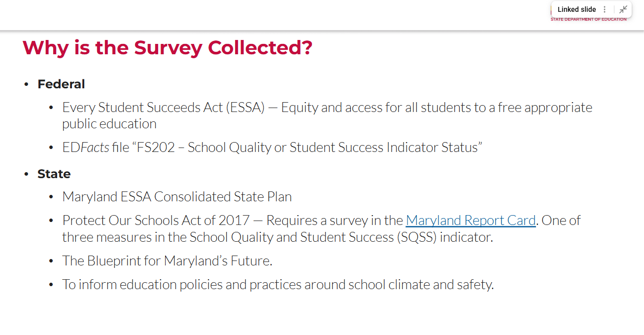This screenshot has width=644, height=335.
Task: Click 'Protect Our Schools Act of 2017' text
Action: (x=156, y=220)
